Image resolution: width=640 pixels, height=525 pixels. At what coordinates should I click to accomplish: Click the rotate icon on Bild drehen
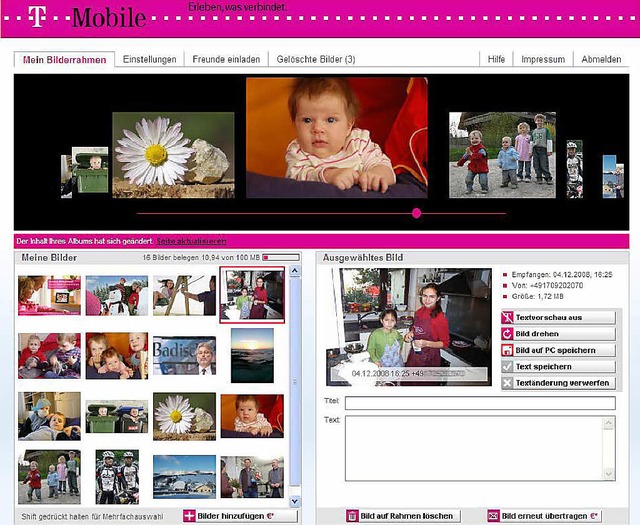507,334
